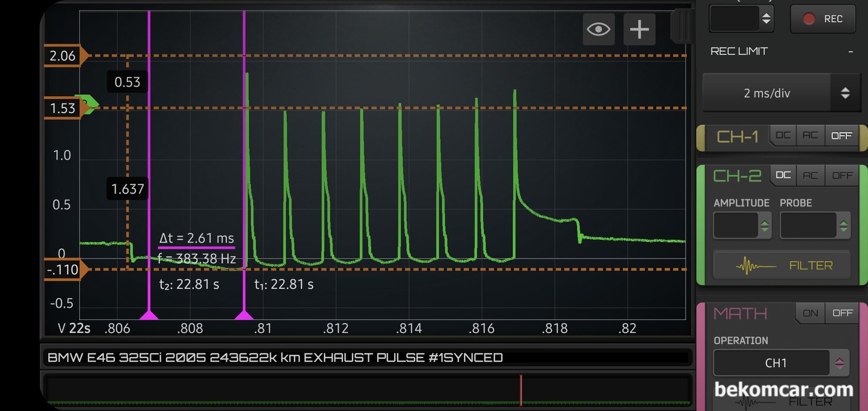Switch CH-2 to AC coupling
Viewport: 868px width, 411px height.
click(810, 175)
